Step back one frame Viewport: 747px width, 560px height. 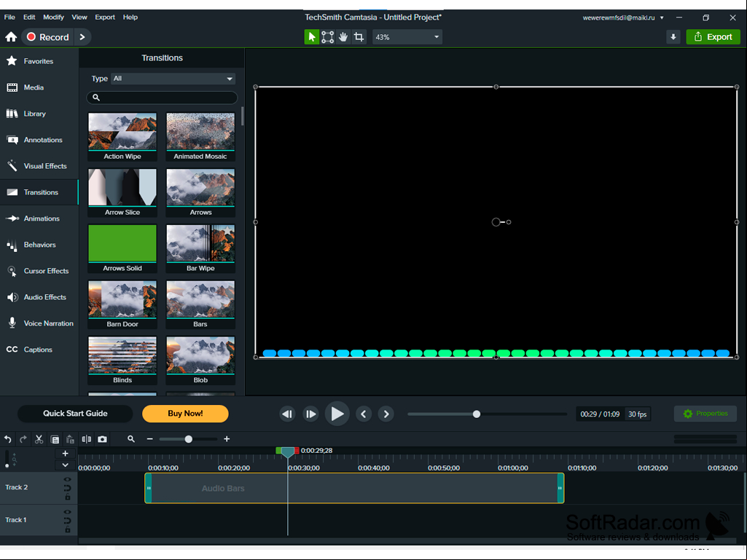pos(287,414)
